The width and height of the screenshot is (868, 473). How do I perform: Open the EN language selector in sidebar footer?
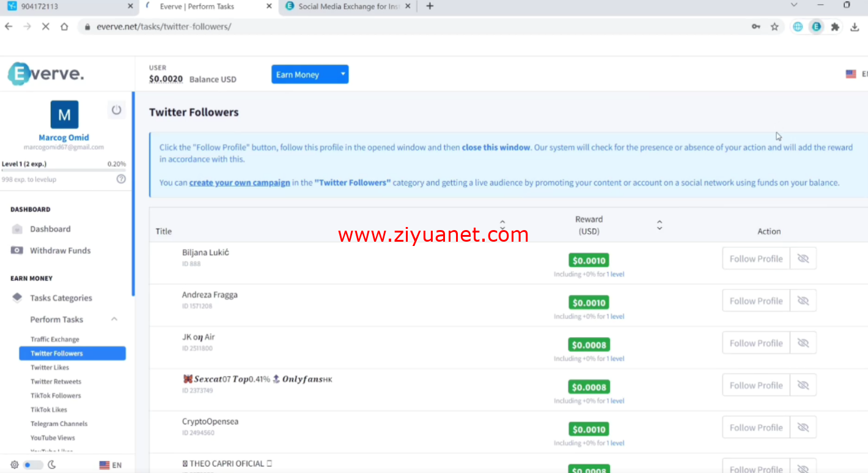[111, 465]
